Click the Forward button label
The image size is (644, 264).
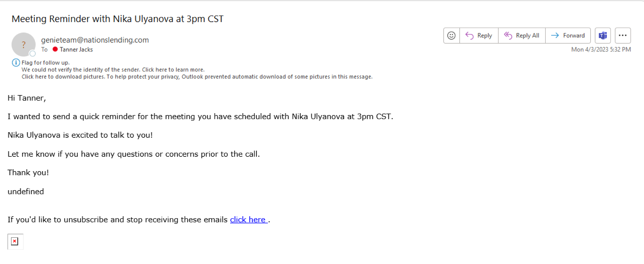coord(574,35)
